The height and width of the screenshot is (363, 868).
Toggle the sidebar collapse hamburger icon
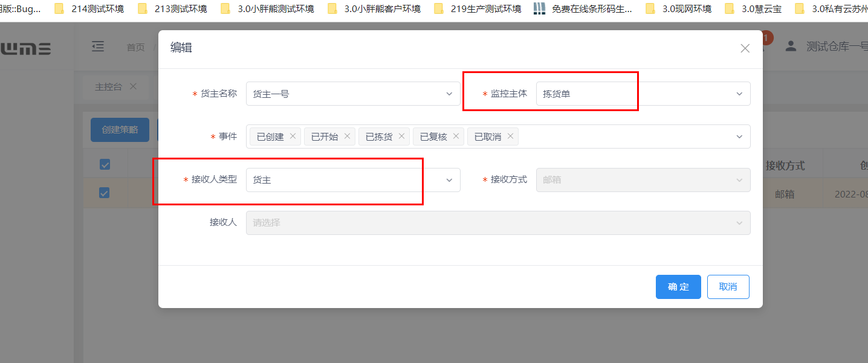(97, 47)
